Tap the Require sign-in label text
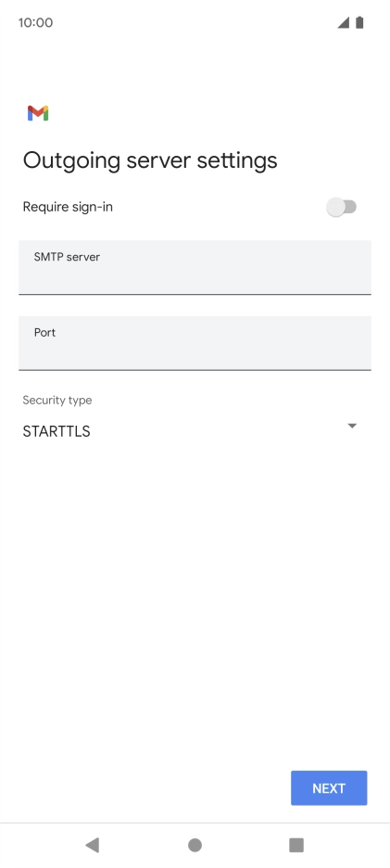 [68, 207]
